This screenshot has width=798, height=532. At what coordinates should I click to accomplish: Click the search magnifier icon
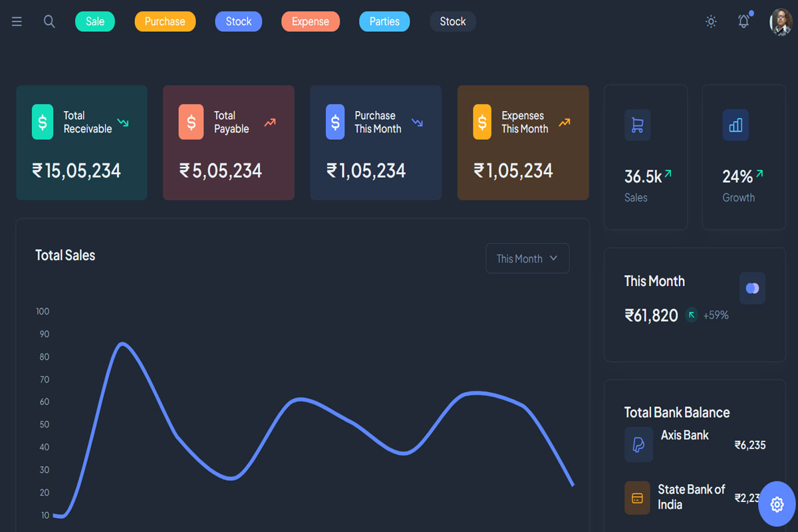pyautogui.click(x=49, y=21)
